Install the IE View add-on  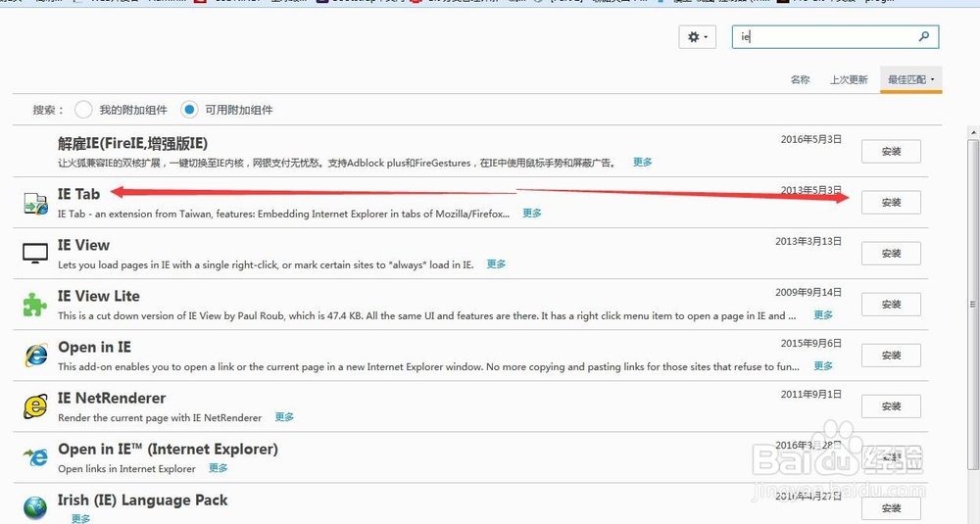pyautogui.click(x=891, y=254)
